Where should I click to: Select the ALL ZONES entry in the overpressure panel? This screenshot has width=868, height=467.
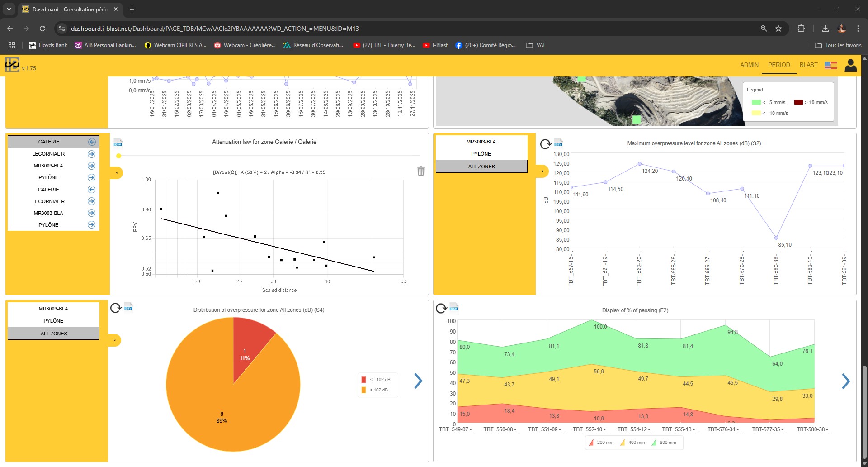coord(481,166)
